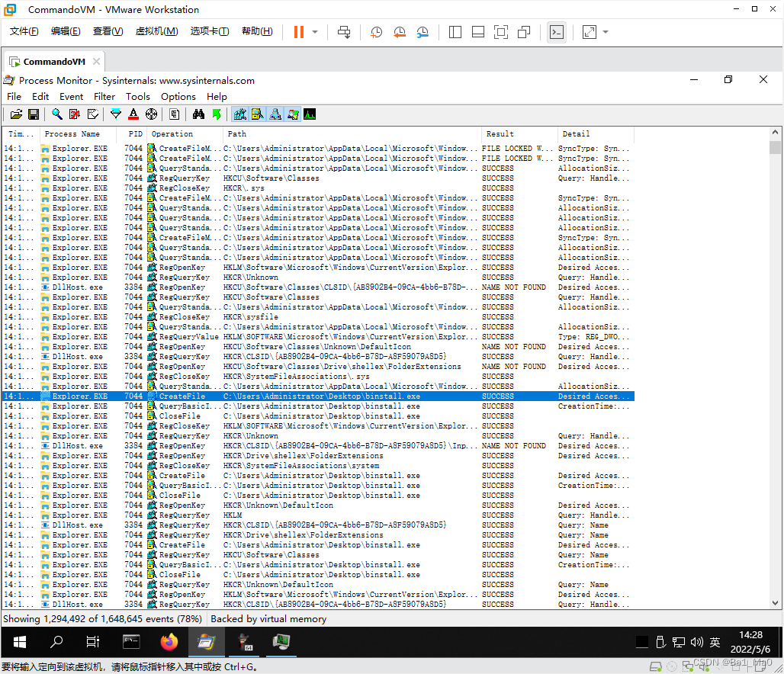Sort by the Process Name column header
This screenshot has width=784, height=674.
coord(78,134)
